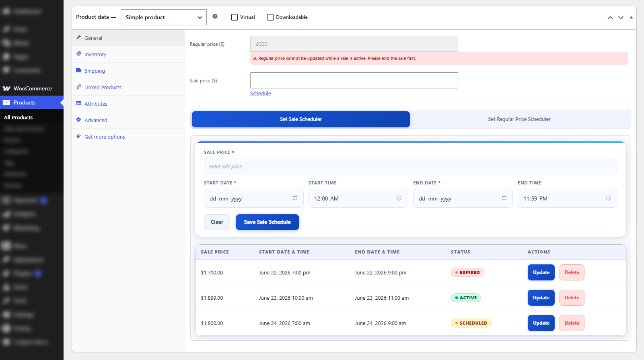Open the Shipping tab

click(128, 71)
